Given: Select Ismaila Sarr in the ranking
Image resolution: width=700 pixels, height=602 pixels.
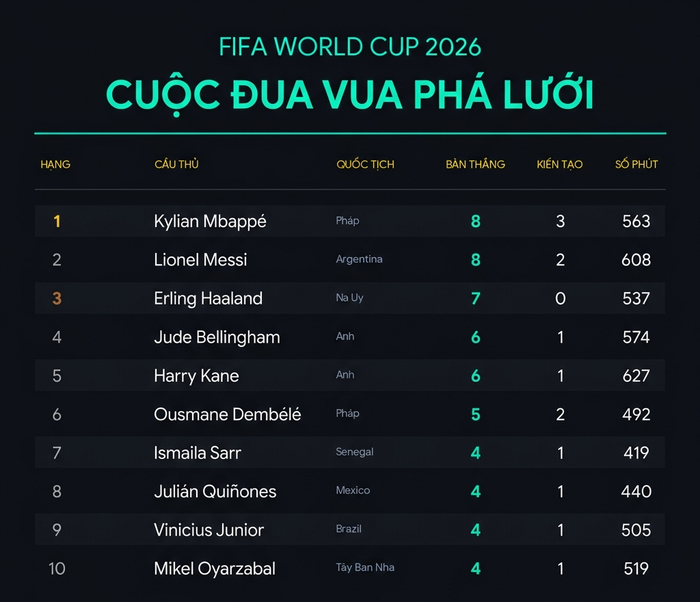Looking at the screenshot, I should 198,453.
